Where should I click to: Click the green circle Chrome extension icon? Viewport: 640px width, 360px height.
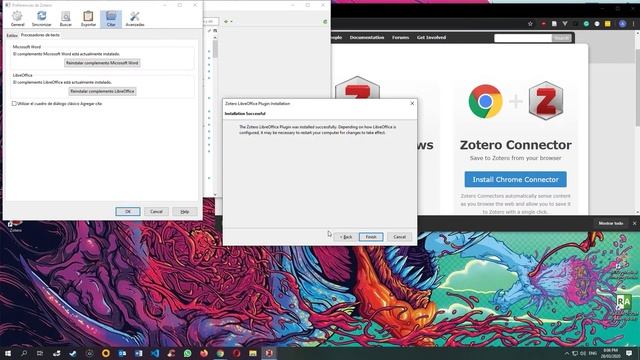click(x=586, y=24)
